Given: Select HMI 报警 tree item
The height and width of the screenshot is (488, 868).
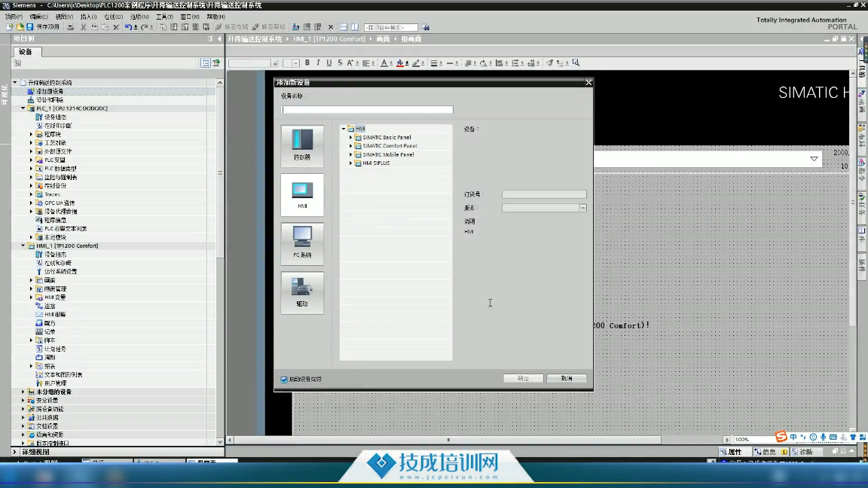Looking at the screenshot, I should coord(55,314).
